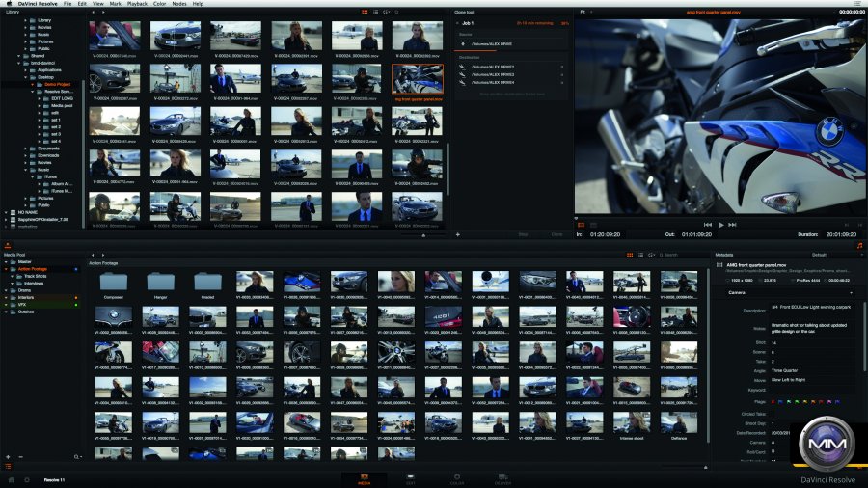Viewport: 868px width, 488px height.
Task: Open the Hangar folder in Media Pool
Action: click(x=161, y=283)
